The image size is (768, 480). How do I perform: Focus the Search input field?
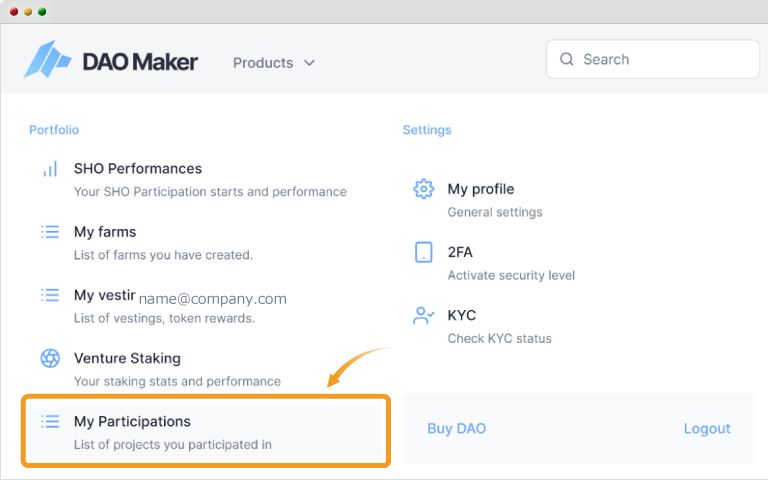[x=652, y=59]
